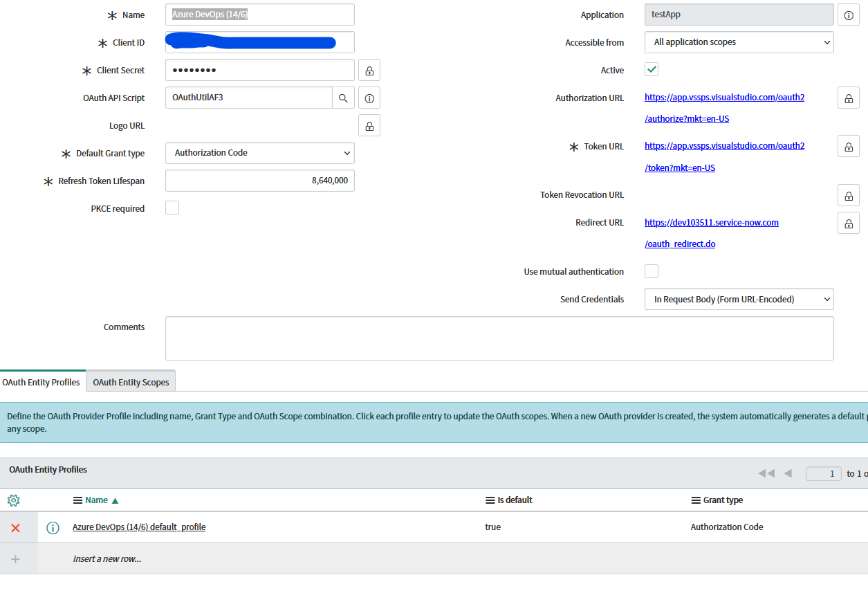Click the Client Secret password field

(x=260, y=70)
